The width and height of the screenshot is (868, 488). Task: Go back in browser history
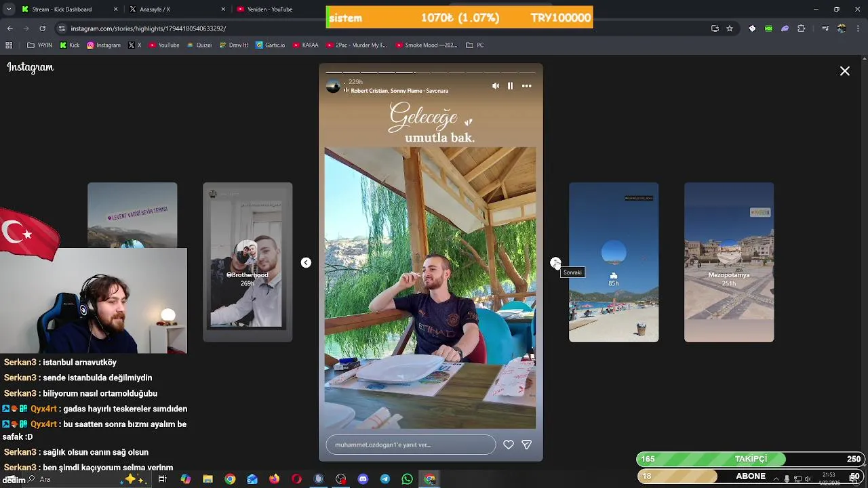pos(10,28)
